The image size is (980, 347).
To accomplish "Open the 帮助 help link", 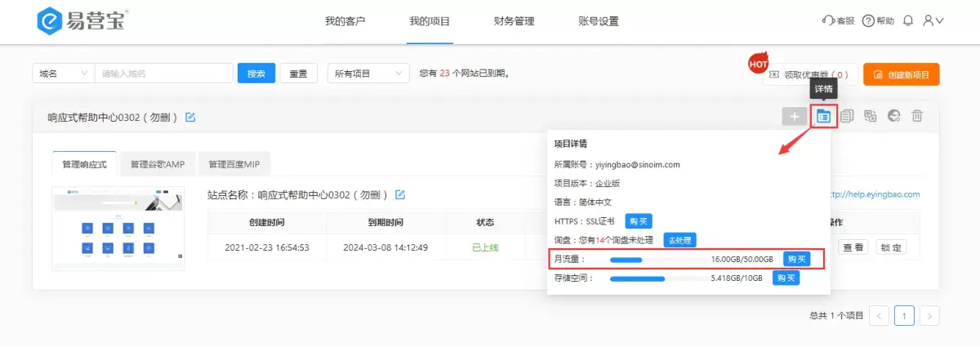I will (878, 21).
